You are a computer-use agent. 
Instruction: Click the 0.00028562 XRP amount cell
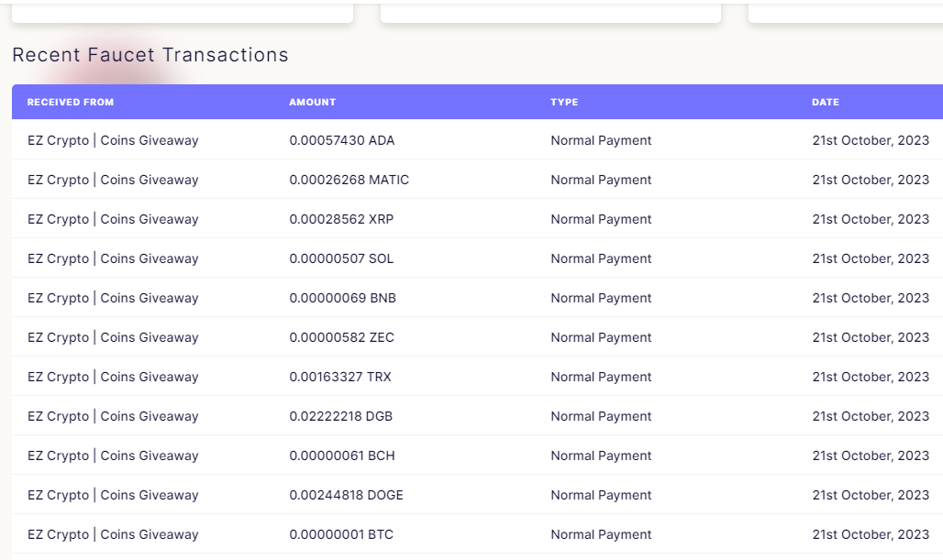coord(341,219)
